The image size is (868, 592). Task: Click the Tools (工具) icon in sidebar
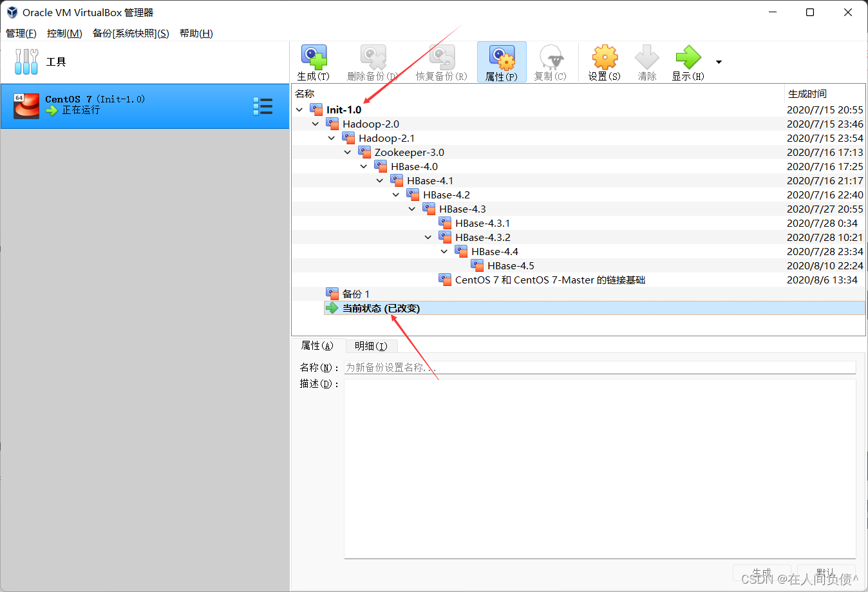click(26, 62)
